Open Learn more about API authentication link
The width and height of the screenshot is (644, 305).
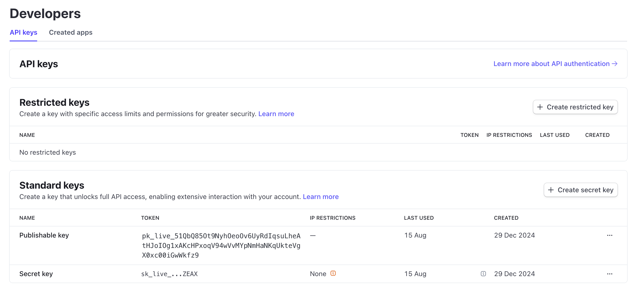(x=551, y=64)
